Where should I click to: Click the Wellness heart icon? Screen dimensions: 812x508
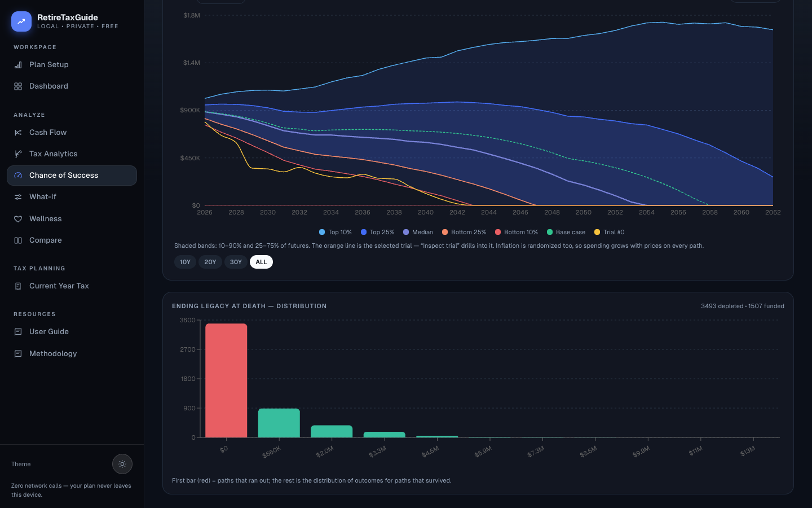pyautogui.click(x=18, y=219)
